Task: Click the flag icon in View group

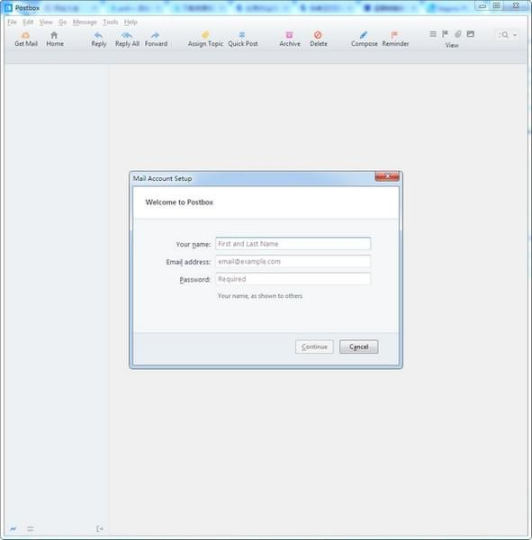Action: point(445,34)
